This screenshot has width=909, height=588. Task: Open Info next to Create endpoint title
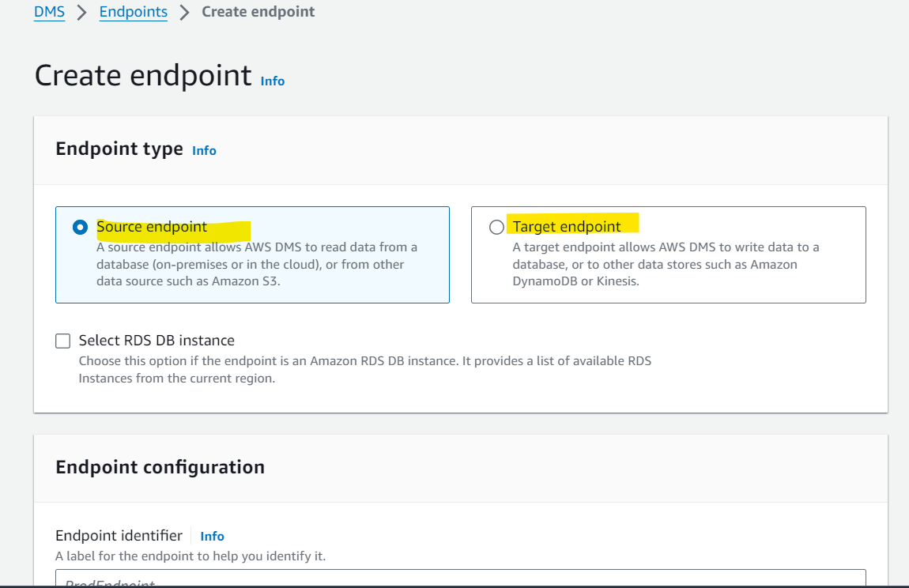[273, 81]
